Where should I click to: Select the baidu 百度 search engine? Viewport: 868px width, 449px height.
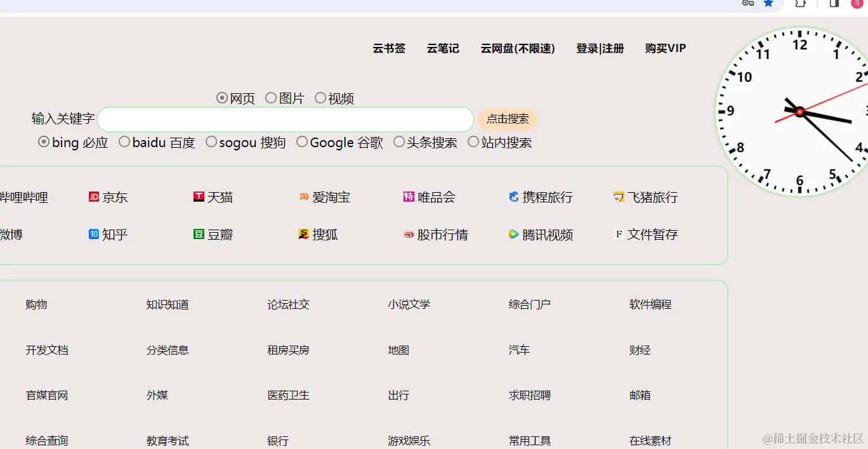pos(124,142)
